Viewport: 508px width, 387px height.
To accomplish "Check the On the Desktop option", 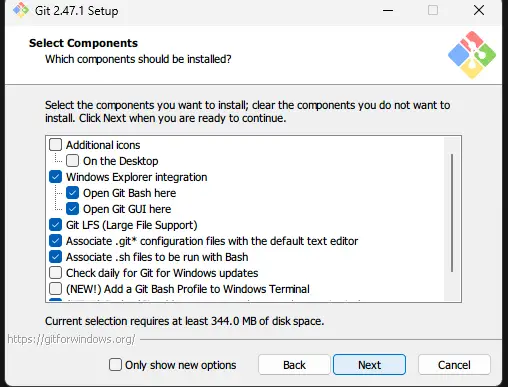I will (x=72, y=161).
